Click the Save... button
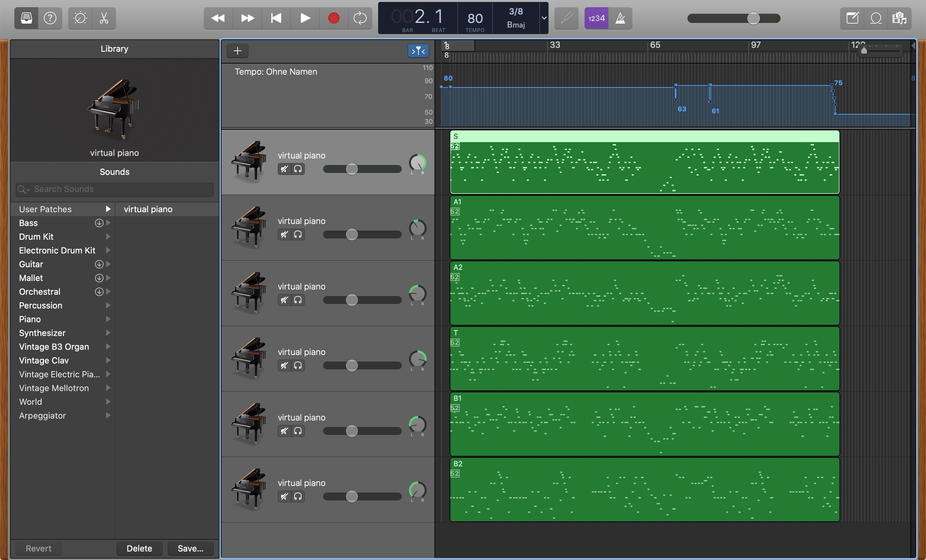The width and height of the screenshot is (926, 560). [x=190, y=548]
